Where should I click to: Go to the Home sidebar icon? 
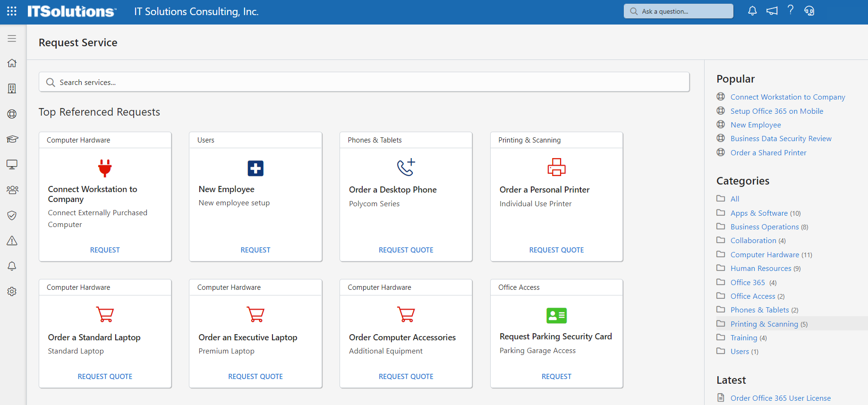coord(12,63)
